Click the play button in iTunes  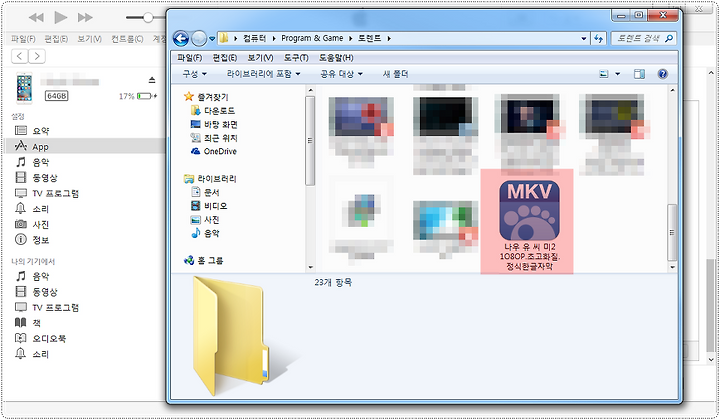pos(61,17)
